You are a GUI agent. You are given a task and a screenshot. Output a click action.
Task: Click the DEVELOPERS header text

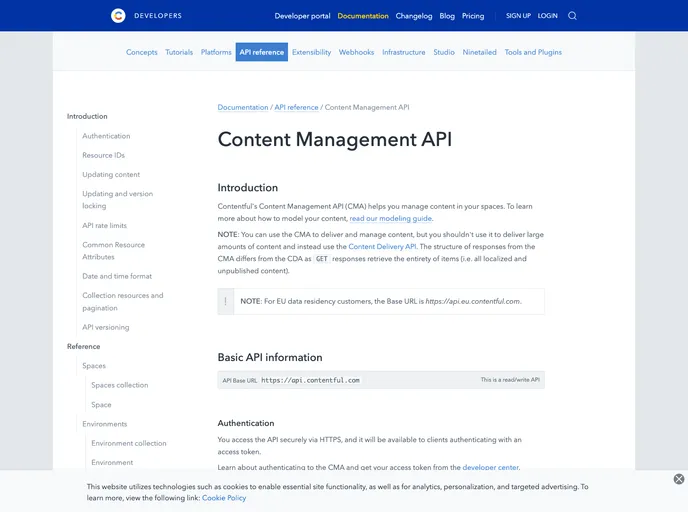[158, 16]
